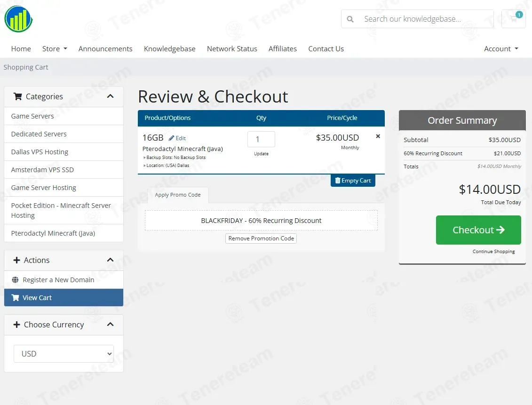Click the $14.00USD Monthly totals text
The height and width of the screenshot is (405, 532).
coord(499,166)
